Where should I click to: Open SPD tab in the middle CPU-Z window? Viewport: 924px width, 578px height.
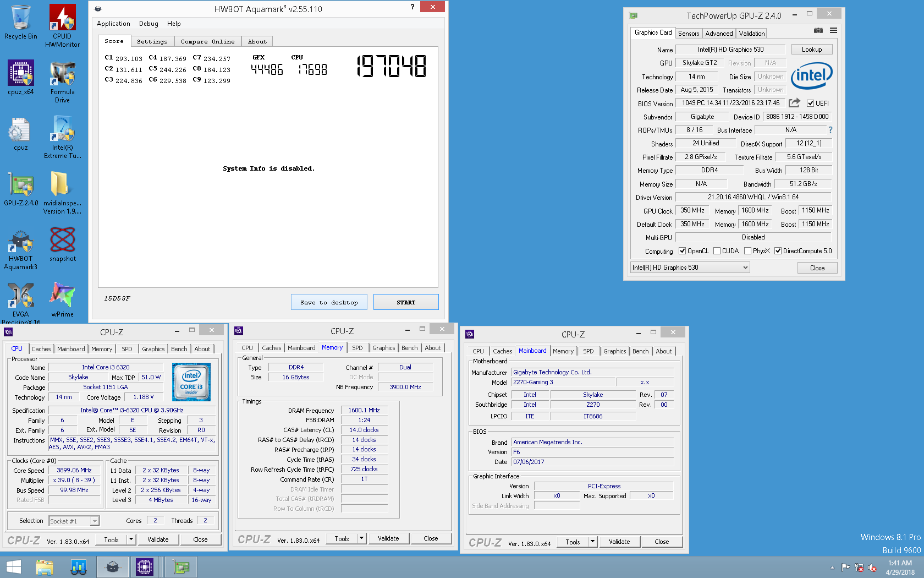point(358,348)
